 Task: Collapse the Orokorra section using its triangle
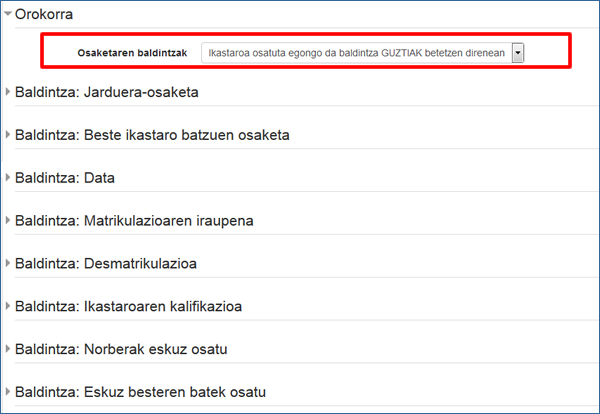[8, 15]
